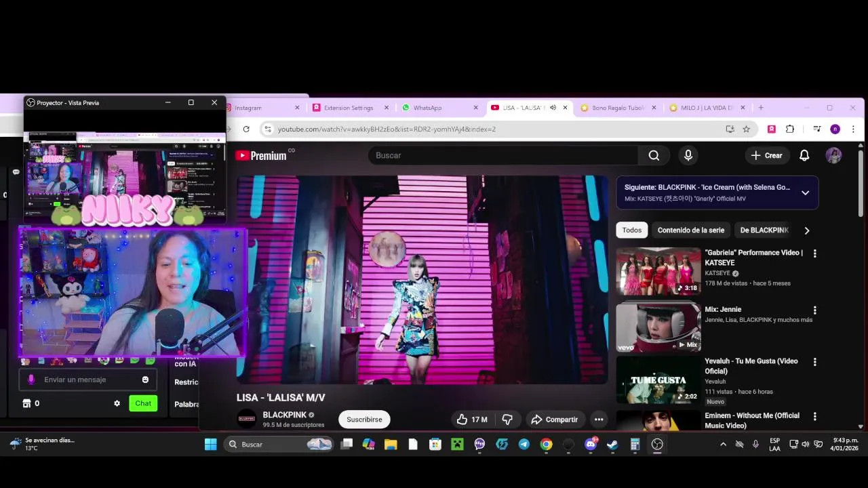Open more actions for LALISA video
The height and width of the screenshot is (488, 868).
pyautogui.click(x=598, y=420)
